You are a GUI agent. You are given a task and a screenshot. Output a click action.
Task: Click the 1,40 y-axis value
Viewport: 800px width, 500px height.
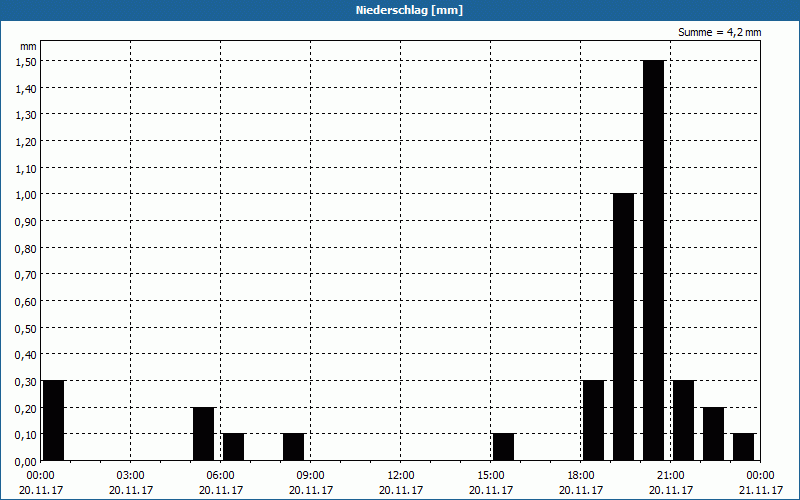(26, 88)
